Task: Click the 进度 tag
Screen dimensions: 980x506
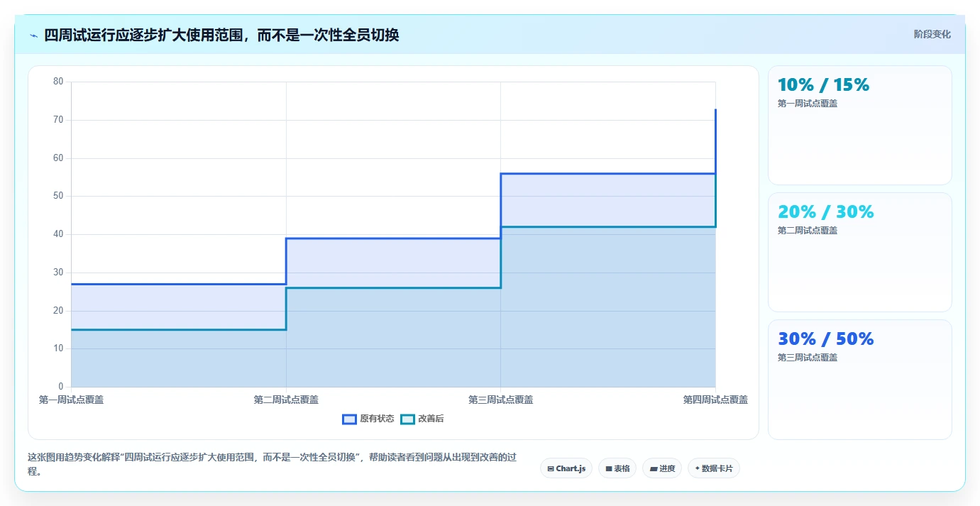Action: (x=662, y=468)
